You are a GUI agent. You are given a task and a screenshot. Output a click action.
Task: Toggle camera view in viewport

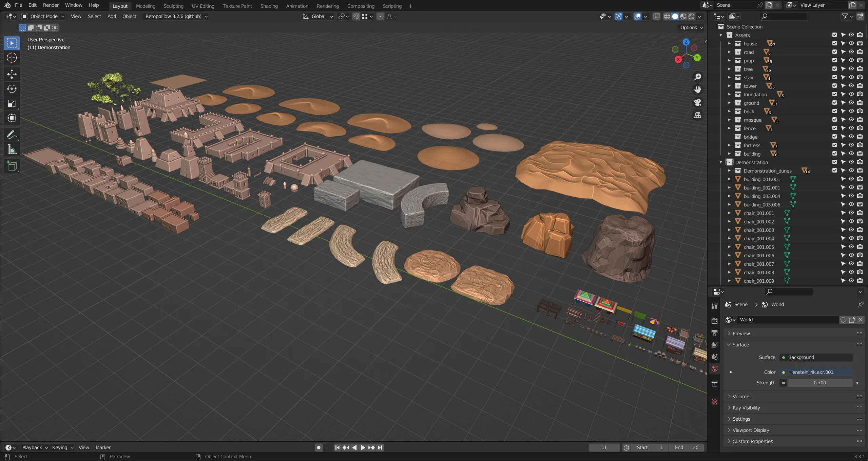pyautogui.click(x=697, y=102)
